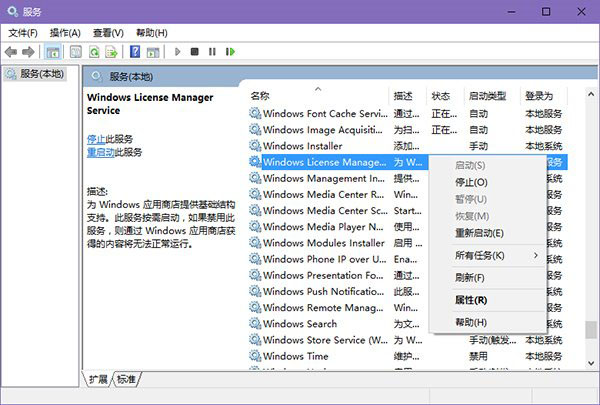This screenshot has height=405, width=600.
Task: Open the Properties toolbar icon
Action: (x=75, y=52)
